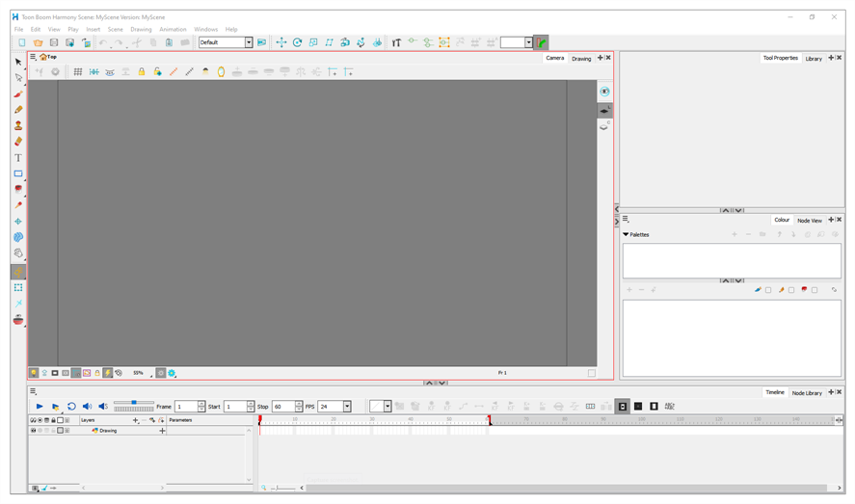Open the Colour view hamburger menu

(626, 219)
